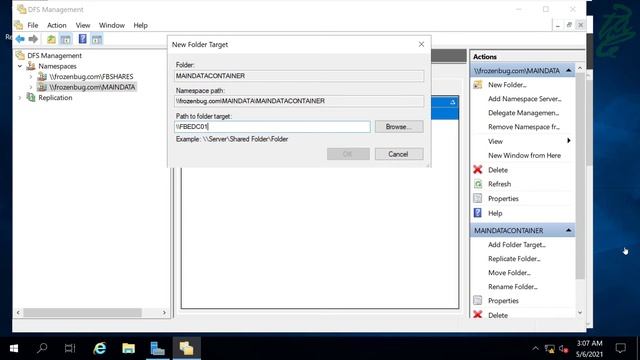This screenshot has height=360, width=640.
Task: Click Add Folder Target... action
Action: pyautogui.click(x=517, y=245)
